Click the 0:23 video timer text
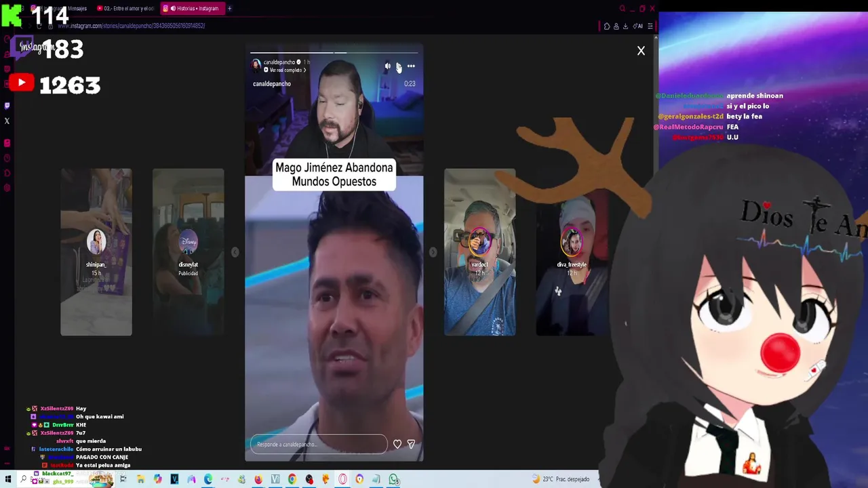Screen dimensions: 868x488 410,84
